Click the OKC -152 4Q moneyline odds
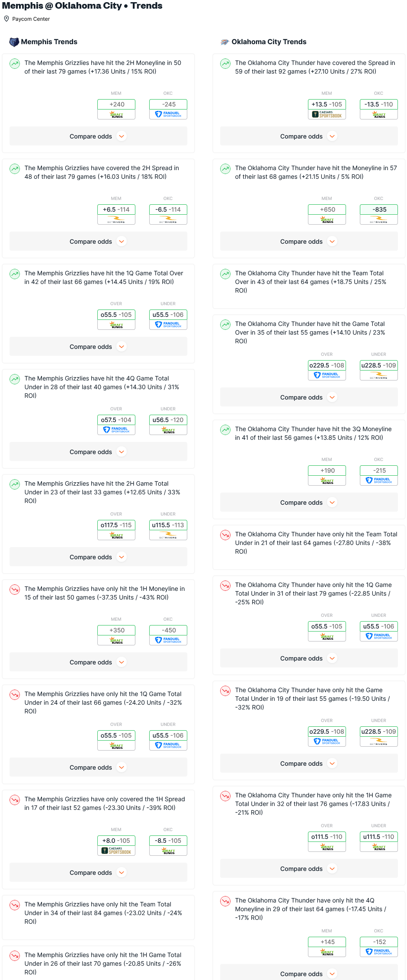This screenshot has height=980, width=407. point(379,942)
